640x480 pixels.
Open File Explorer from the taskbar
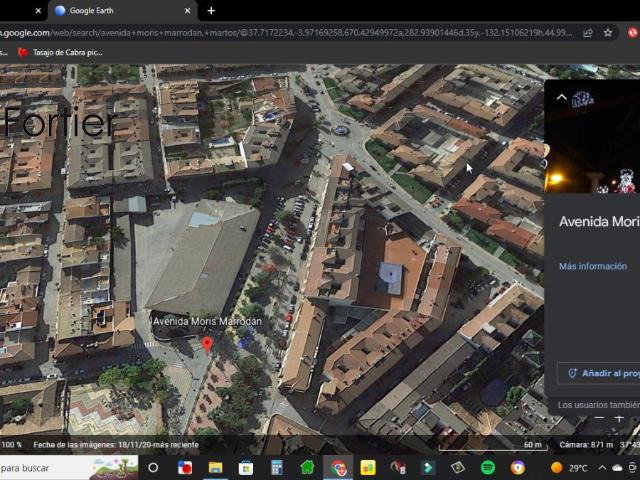click(x=215, y=467)
